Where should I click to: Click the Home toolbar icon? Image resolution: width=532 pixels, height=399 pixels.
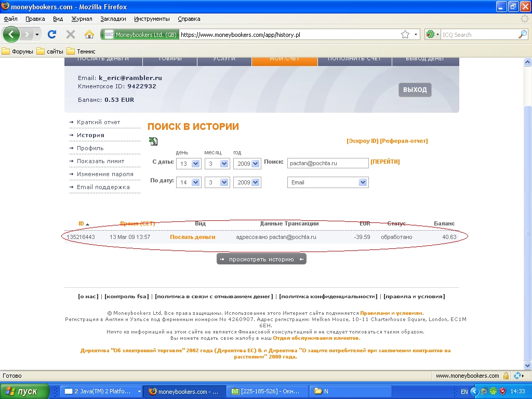[x=89, y=34]
